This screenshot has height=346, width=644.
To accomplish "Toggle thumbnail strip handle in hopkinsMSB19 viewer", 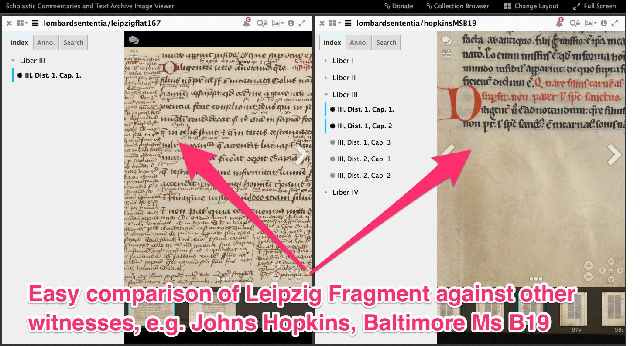I will [535, 278].
